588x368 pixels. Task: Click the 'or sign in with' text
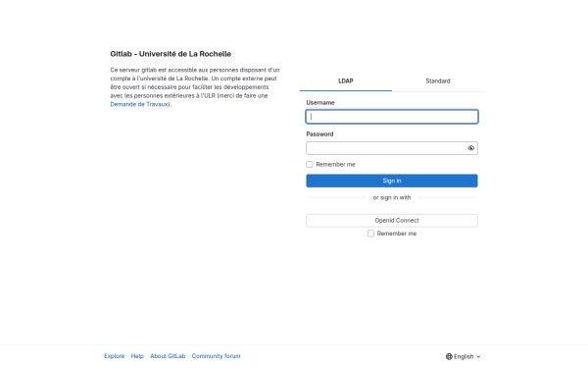[392, 197]
